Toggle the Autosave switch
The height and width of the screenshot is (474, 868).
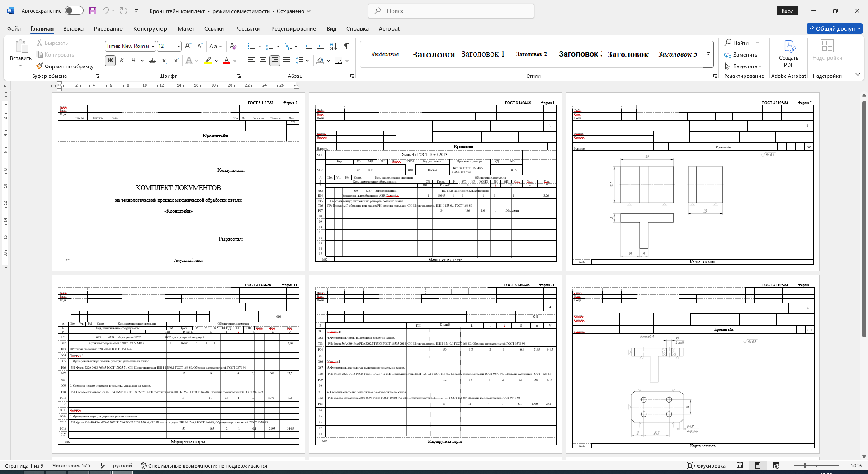74,11
